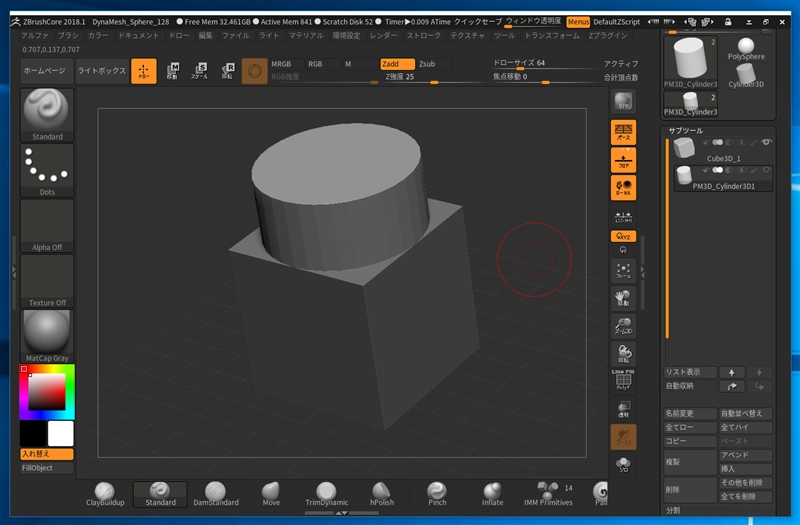The image size is (800, 525).
Task: Click the Zoom3D navigation icon
Action: coord(623,326)
